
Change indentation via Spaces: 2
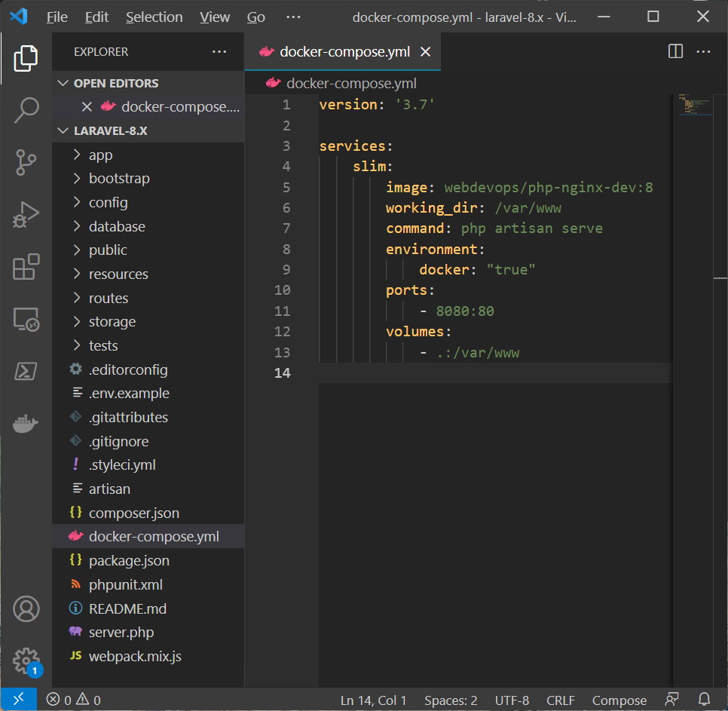click(x=451, y=700)
